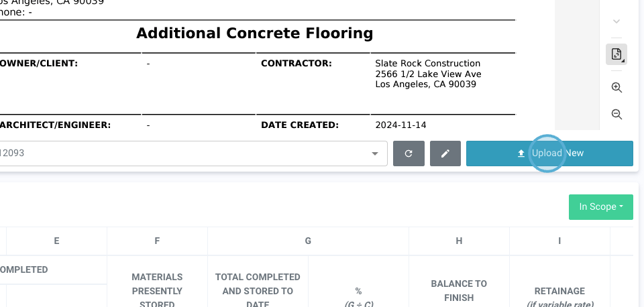This screenshot has height=307, width=644.
Task: Click the Balance to Finish header
Action: [x=459, y=290]
